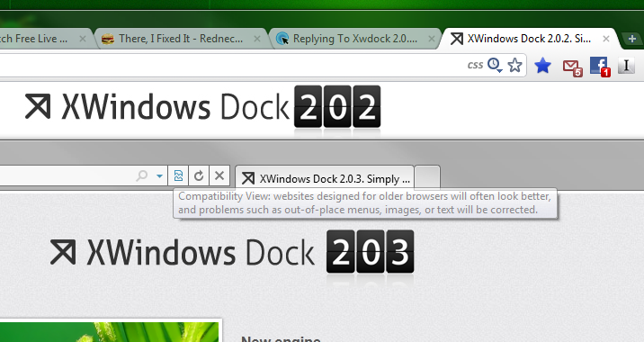Close the 'XWindows Dock 2.0.2' tab

coord(606,39)
